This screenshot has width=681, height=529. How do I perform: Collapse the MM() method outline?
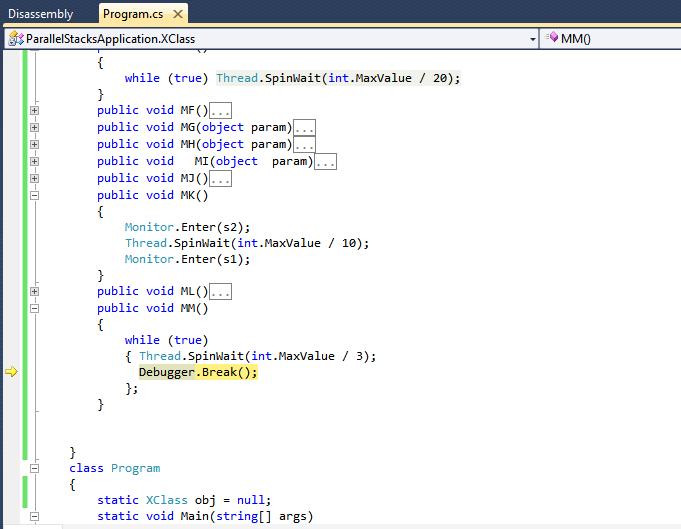[x=34, y=308]
